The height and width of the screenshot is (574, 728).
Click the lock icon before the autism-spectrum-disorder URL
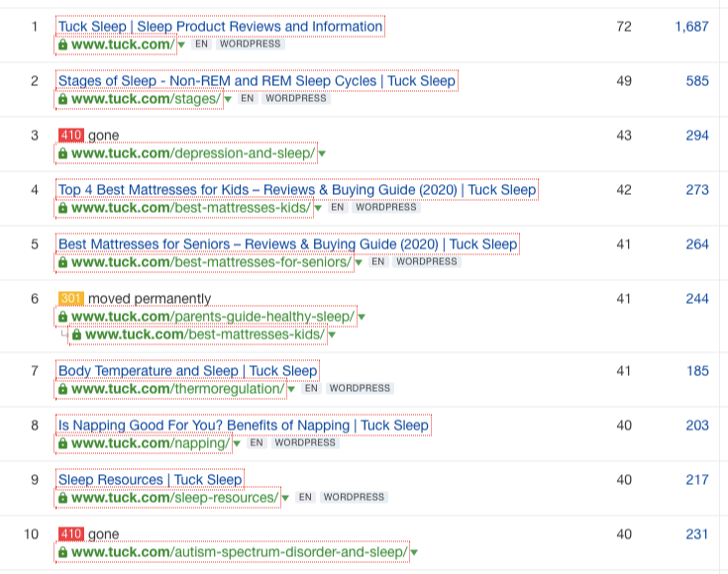tap(62, 552)
